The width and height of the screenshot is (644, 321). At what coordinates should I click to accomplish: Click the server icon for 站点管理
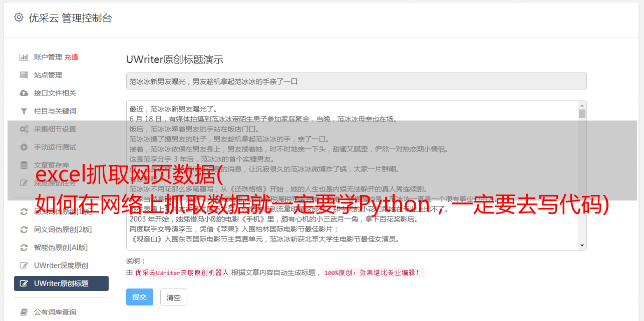(24, 75)
